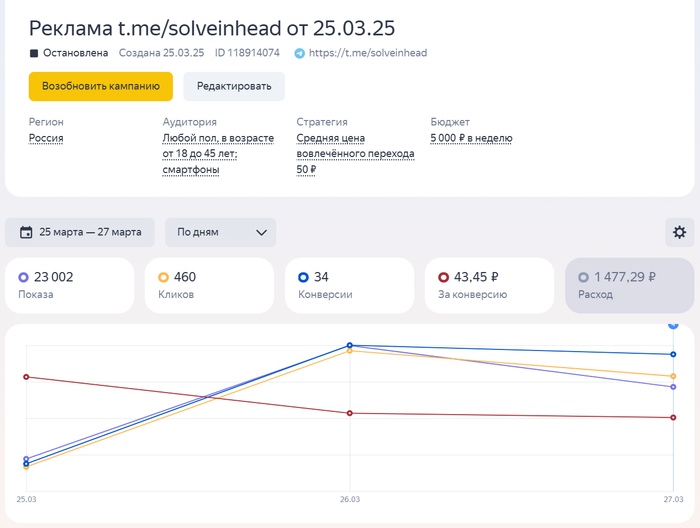
Task: Click the purple impressions point at 27.03
Action: click(x=673, y=387)
